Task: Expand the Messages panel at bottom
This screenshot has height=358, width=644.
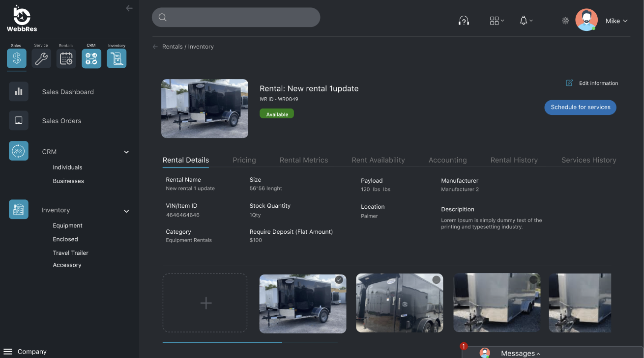Action: coord(520,353)
